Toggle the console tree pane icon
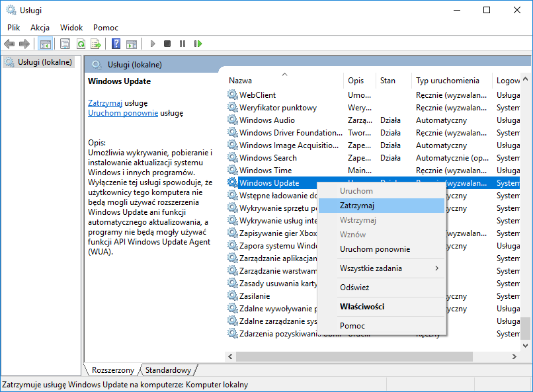The image size is (533, 392). [45, 44]
